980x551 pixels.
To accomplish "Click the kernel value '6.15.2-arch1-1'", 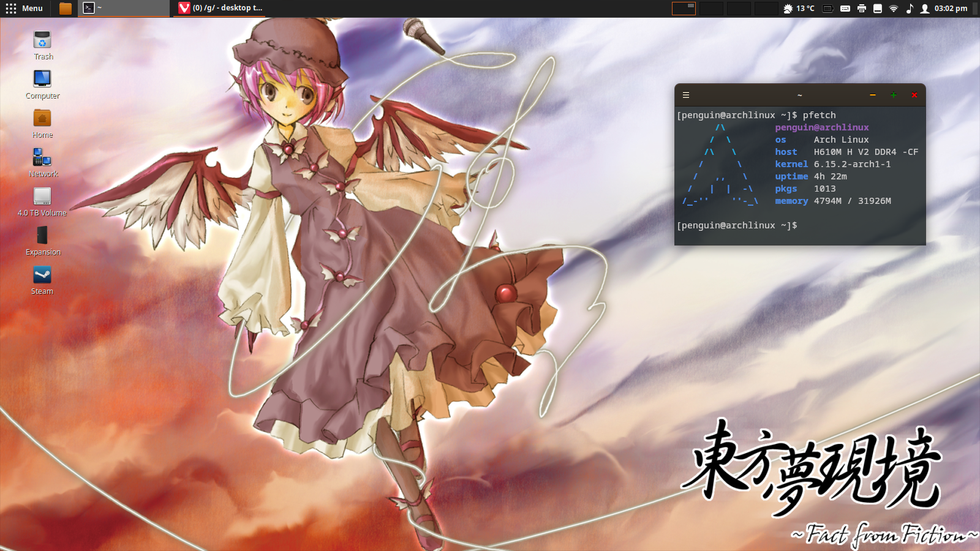I will click(852, 164).
